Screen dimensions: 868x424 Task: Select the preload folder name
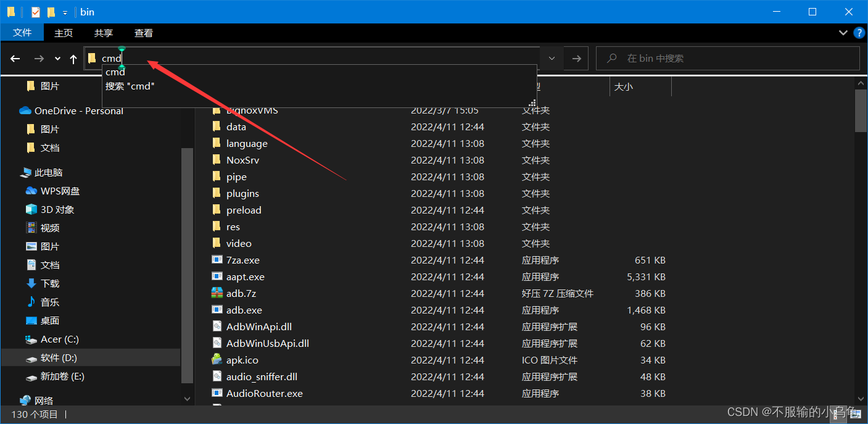244,210
